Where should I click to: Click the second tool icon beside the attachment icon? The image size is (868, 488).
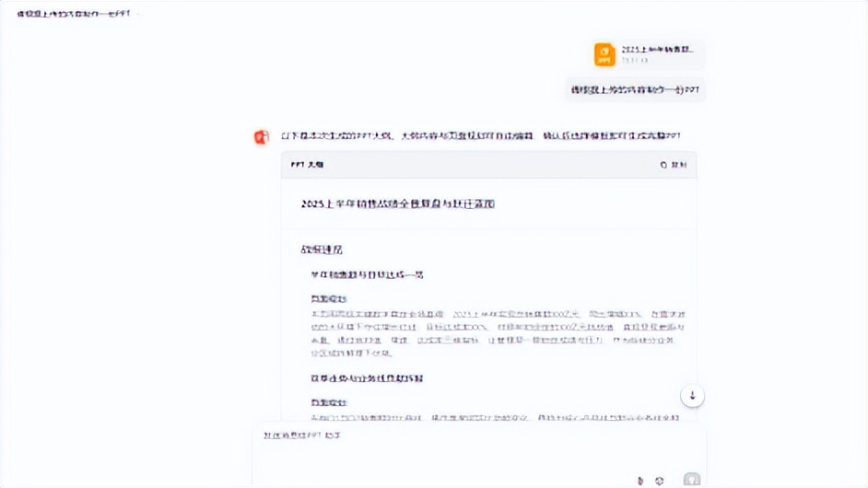[660, 480]
